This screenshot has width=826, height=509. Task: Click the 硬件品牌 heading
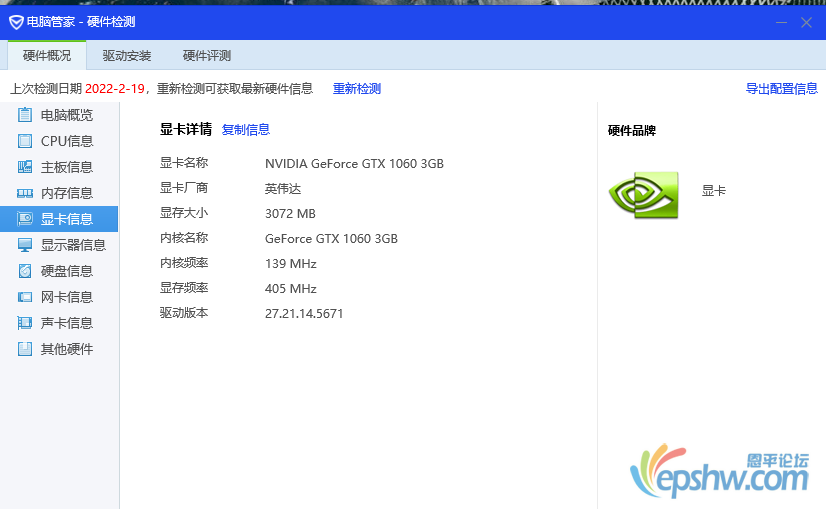632,131
